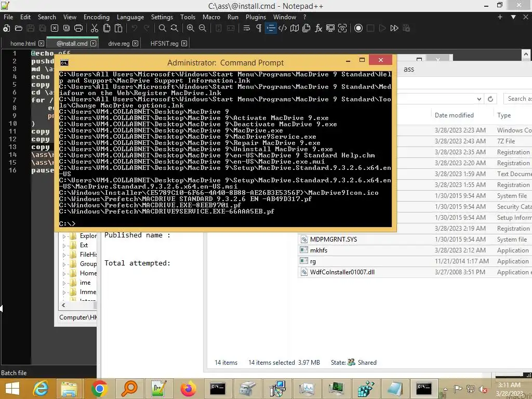The image size is (532, 399).
Task: Click the Open file toolbar icon
Action: [x=18, y=28]
